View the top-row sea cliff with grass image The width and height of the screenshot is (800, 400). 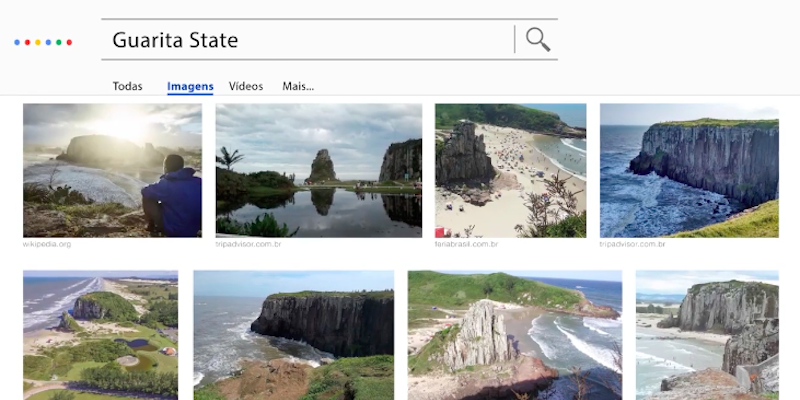[x=688, y=170]
